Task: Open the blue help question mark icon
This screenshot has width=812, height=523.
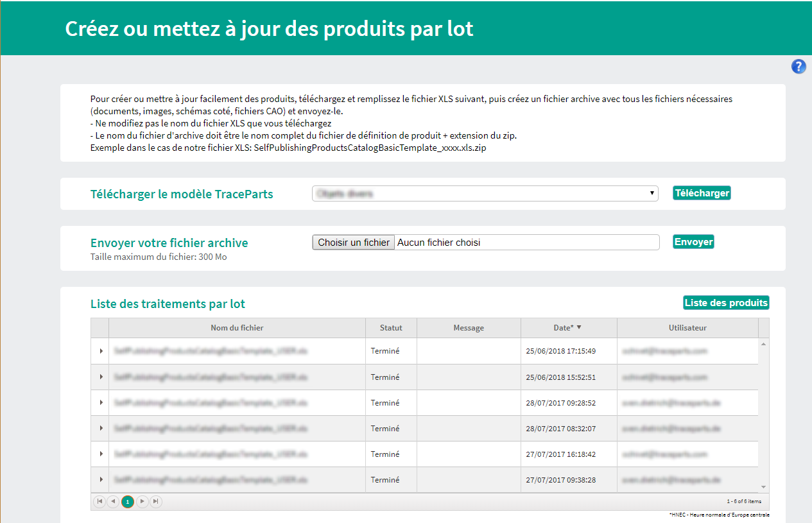Action: click(799, 66)
